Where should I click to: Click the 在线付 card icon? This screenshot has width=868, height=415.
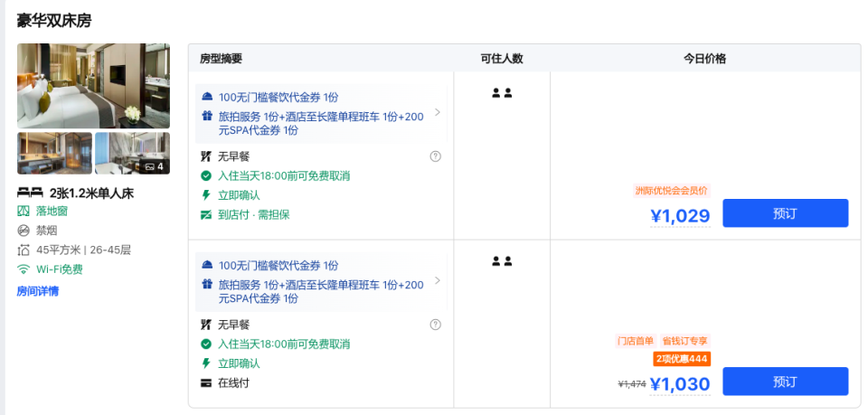point(206,382)
